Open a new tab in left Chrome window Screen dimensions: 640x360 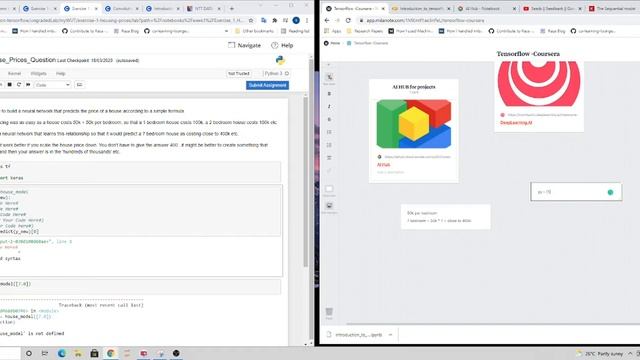(232, 8)
